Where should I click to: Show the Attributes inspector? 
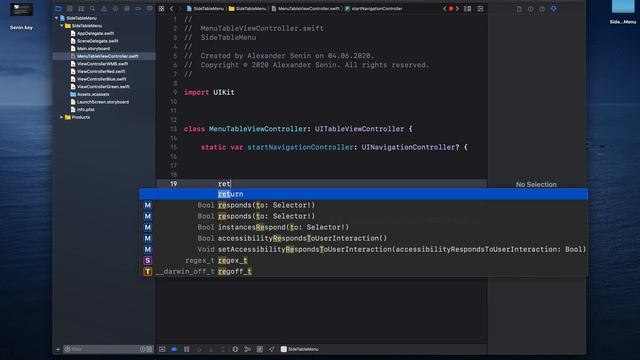click(553, 9)
